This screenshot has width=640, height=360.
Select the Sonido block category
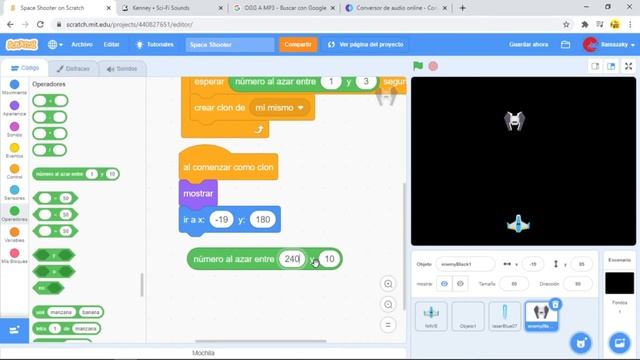pos(14,129)
